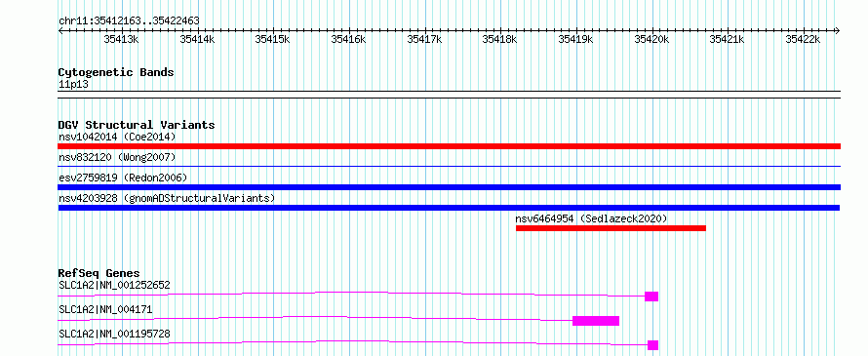Select the Cytogenetic Bands track title
The image size is (868, 356).
[116, 72]
